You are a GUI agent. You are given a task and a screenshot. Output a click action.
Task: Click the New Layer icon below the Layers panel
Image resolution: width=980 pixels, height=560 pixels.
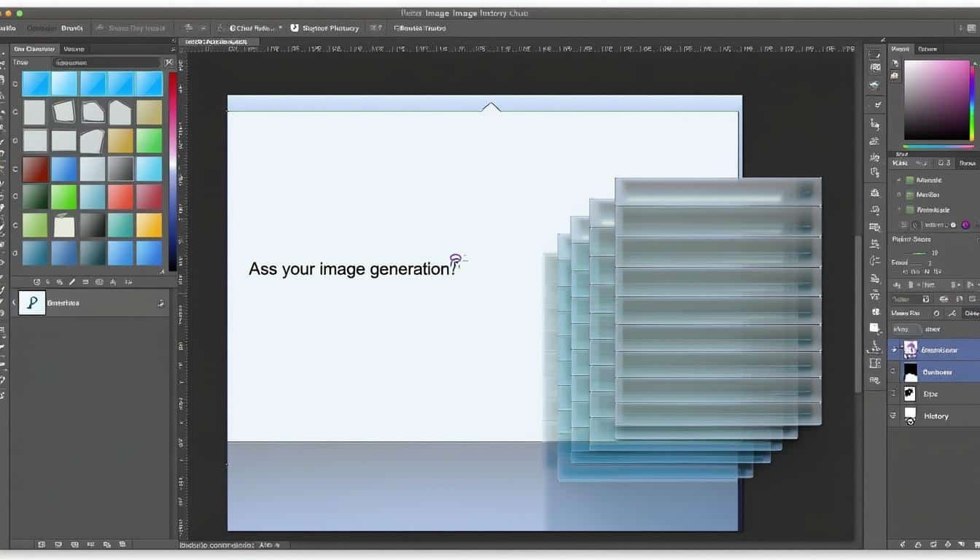point(962,544)
